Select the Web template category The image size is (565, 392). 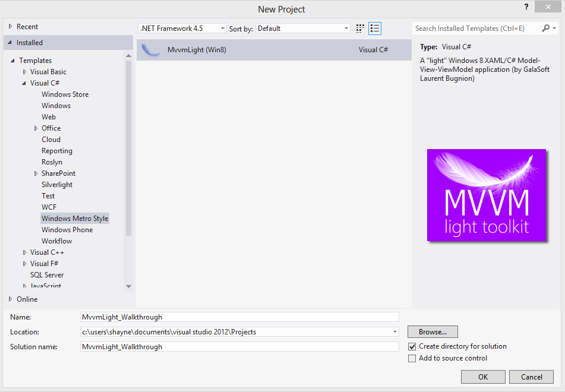tap(48, 117)
